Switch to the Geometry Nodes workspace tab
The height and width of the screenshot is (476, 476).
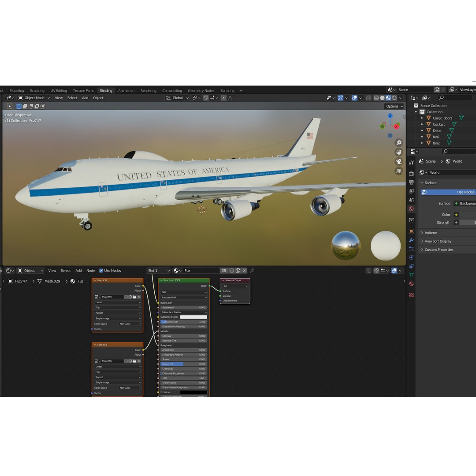pos(201,90)
